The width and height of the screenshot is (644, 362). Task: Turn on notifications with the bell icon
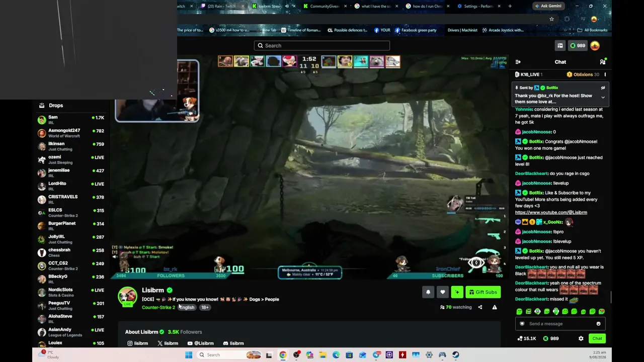coord(428,292)
